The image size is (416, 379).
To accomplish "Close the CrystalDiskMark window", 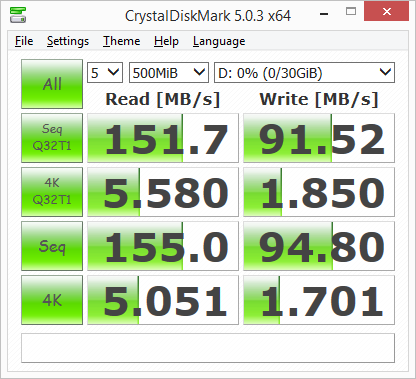I will [387, 12].
